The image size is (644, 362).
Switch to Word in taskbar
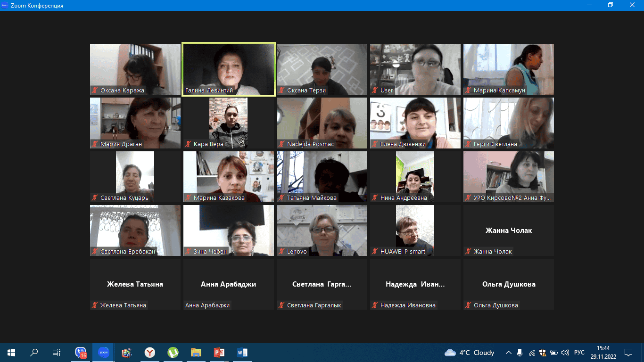[x=242, y=353]
